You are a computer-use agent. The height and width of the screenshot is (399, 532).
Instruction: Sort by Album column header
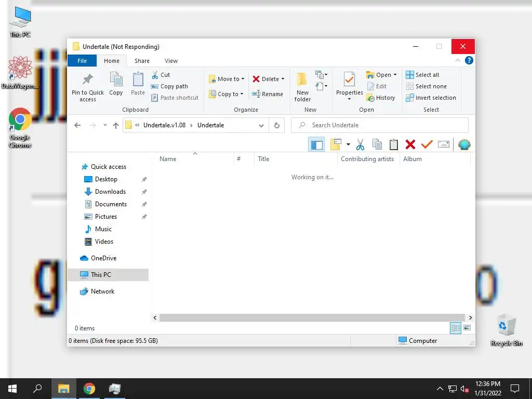pyautogui.click(x=412, y=159)
